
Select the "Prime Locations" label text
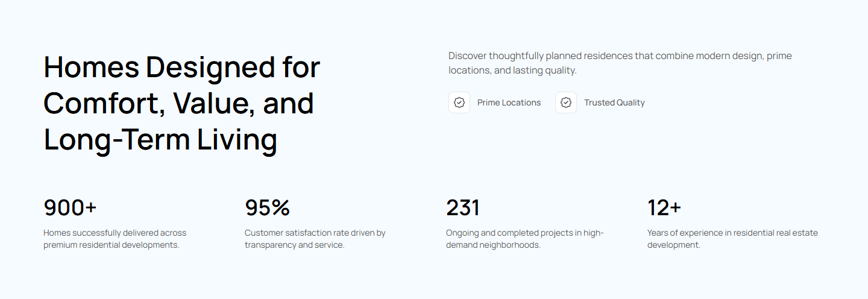509,102
